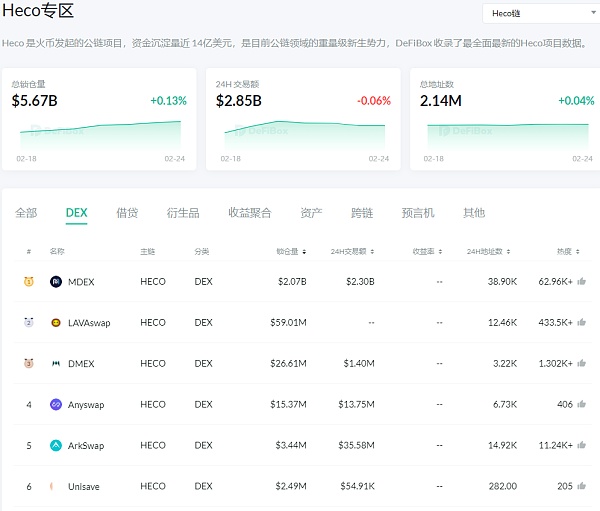600x511 pixels.
Task: Switch to the 借贷 tab
Action: tap(127, 213)
